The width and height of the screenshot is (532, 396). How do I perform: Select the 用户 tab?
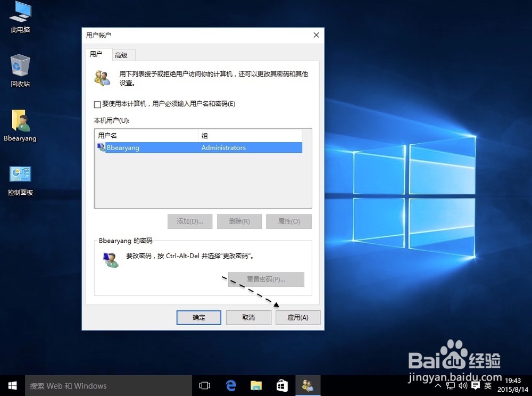click(98, 54)
